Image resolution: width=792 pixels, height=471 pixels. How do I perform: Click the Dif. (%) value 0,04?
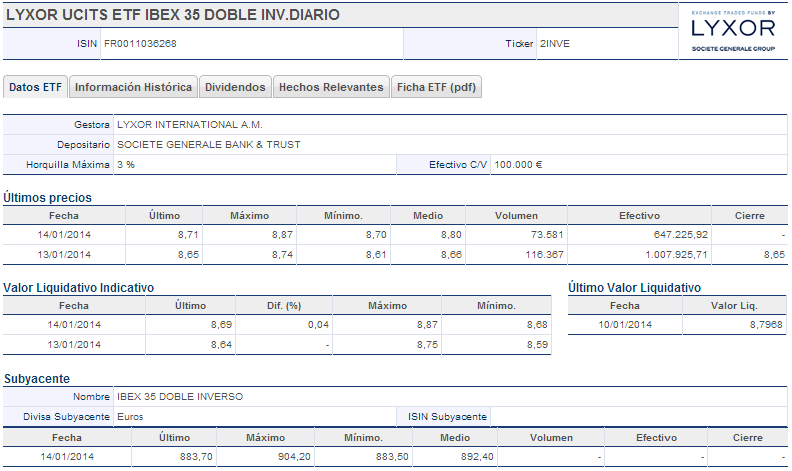[x=318, y=324]
